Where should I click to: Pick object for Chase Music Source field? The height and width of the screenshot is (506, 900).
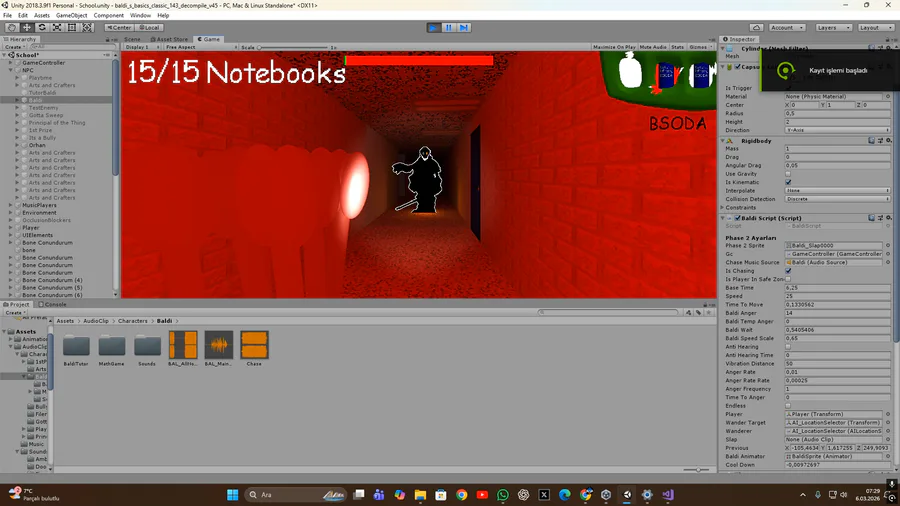pos(888,262)
